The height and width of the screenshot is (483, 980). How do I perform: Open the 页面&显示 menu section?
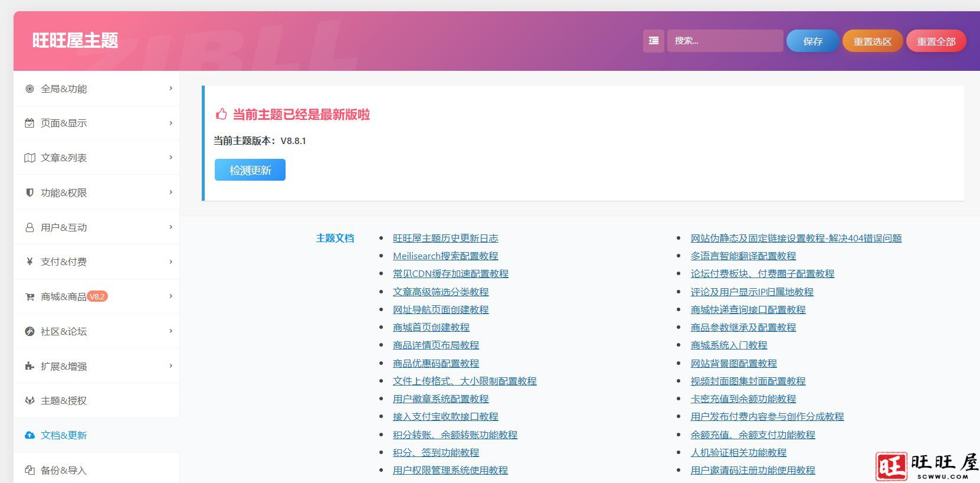coord(96,123)
